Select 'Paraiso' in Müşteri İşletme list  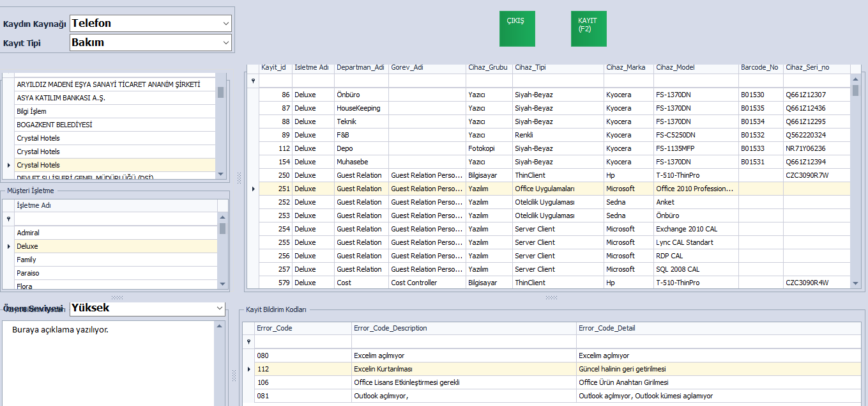pos(116,273)
